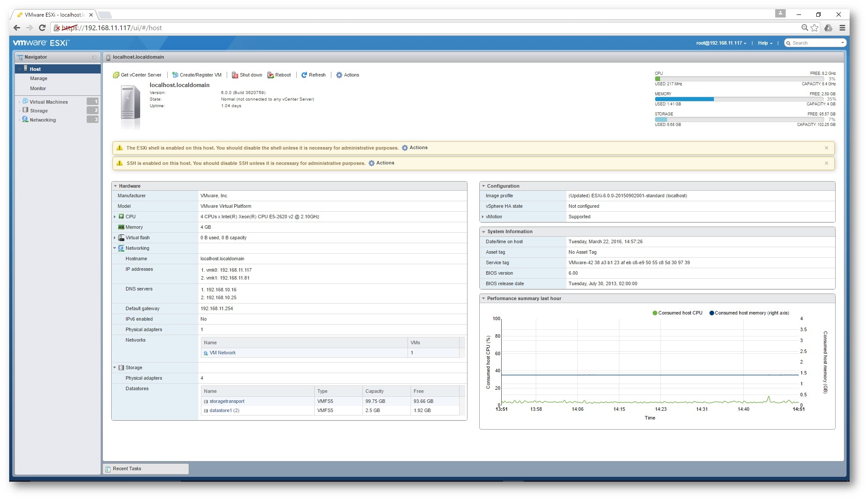
Task: Sort datastores by Capacity column
Action: [x=387, y=391]
